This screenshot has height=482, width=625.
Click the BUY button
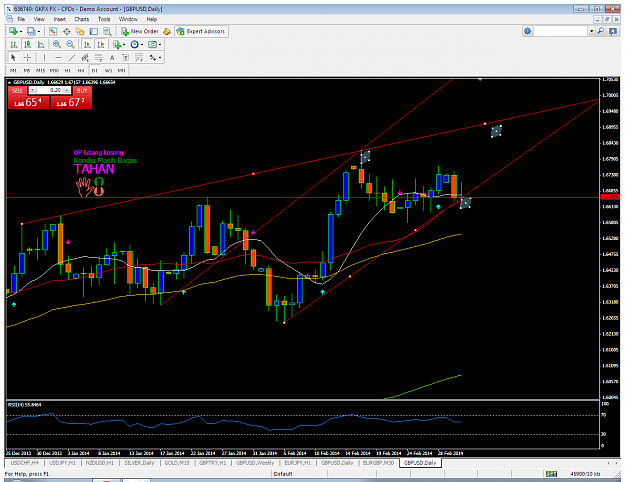(x=82, y=90)
